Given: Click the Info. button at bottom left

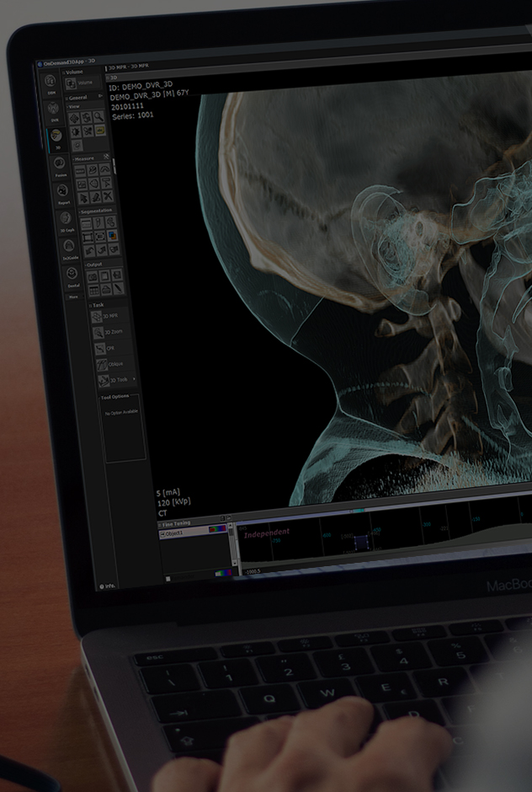Looking at the screenshot, I should coord(107,586).
